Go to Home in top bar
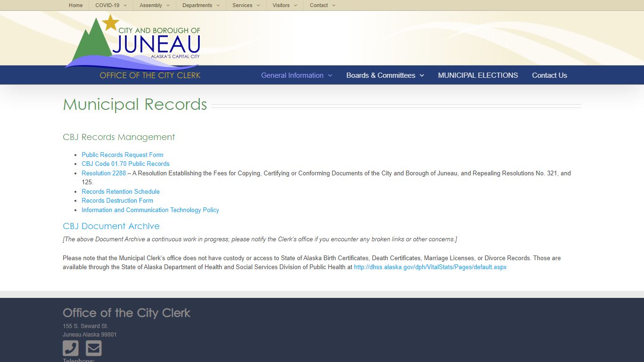 click(75, 5)
